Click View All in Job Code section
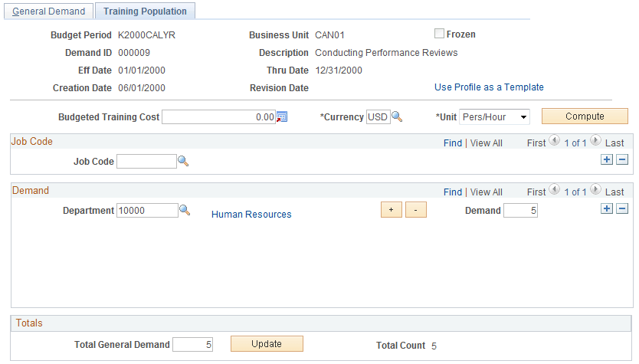 [487, 143]
